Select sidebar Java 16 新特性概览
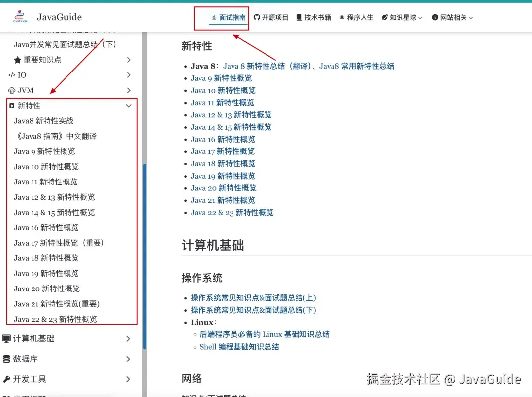 click(46, 228)
